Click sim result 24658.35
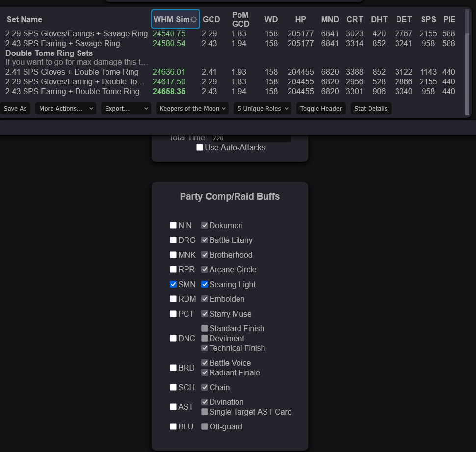This screenshot has width=476, height=452. [169, 91]
